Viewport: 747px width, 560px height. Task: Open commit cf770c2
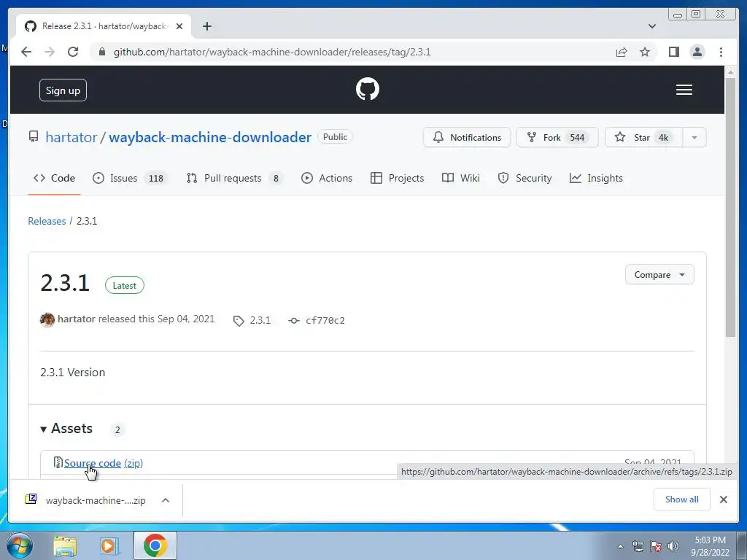coord(317,321)
